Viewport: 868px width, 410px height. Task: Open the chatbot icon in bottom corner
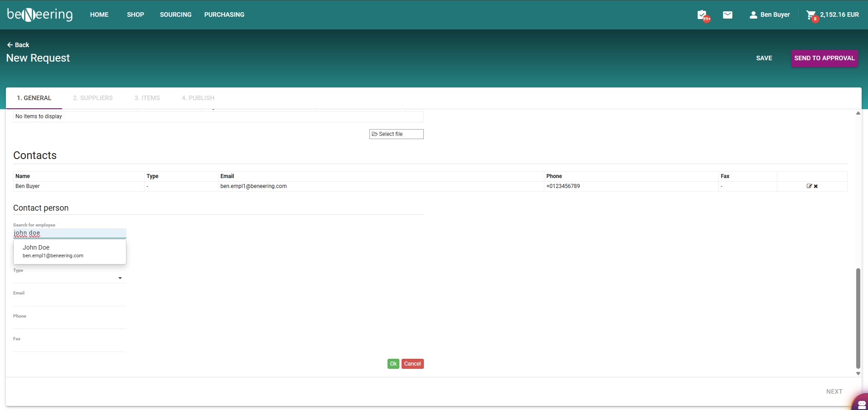[x=861, y=403]
